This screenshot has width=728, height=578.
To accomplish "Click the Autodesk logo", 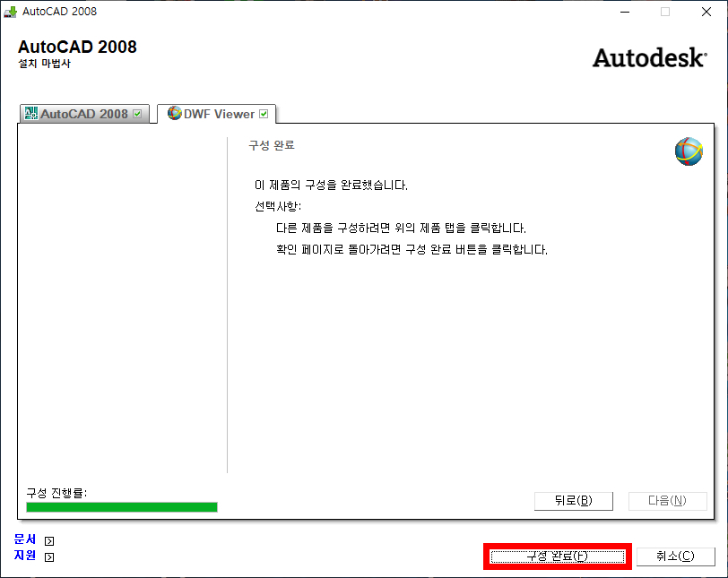I will pos(649,58).
